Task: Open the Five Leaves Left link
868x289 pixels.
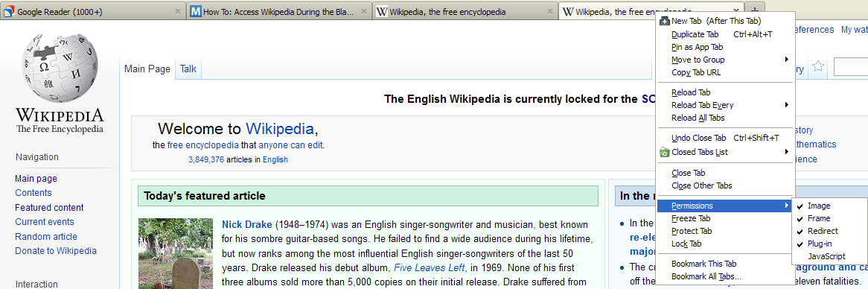Action: (x=430, y=268)
